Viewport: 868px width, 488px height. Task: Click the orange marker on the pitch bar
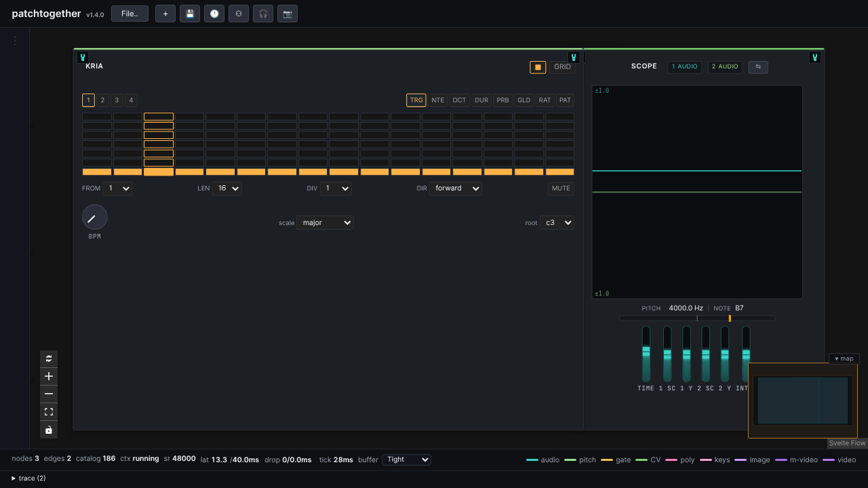pos(730,318)
